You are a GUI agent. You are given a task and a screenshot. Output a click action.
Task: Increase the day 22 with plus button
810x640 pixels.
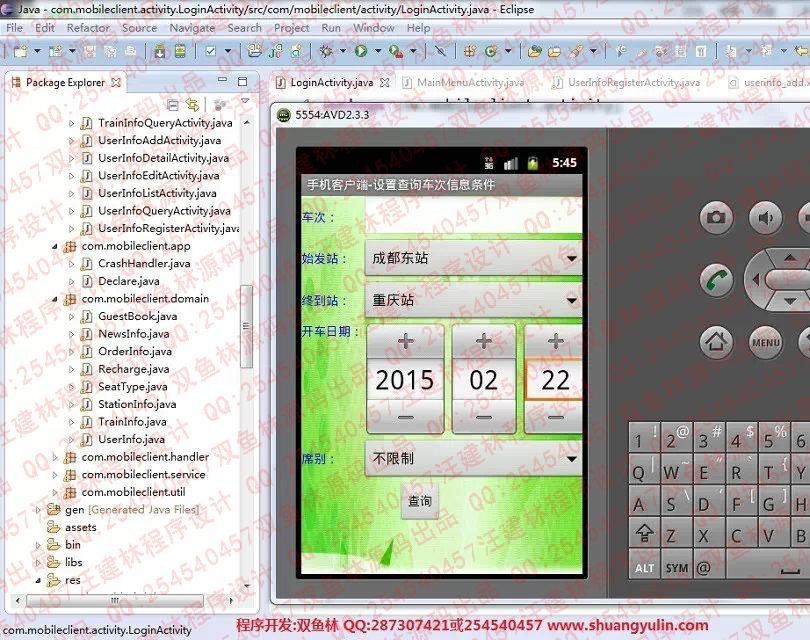[554, 341]
